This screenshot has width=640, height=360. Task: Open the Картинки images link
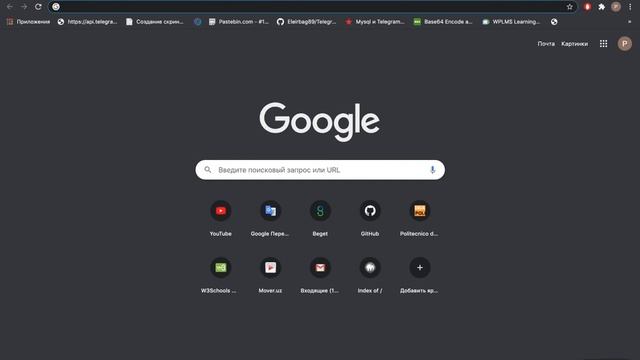coord(575,44)
